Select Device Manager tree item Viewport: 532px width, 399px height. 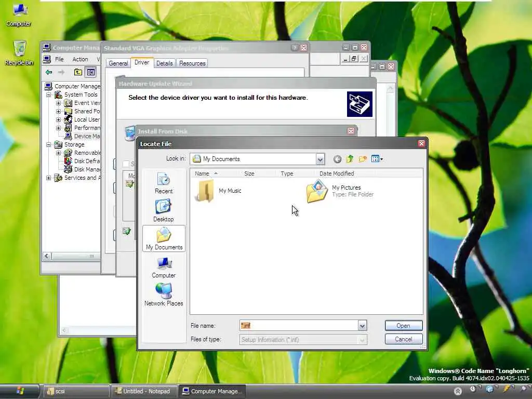(83, 136)
